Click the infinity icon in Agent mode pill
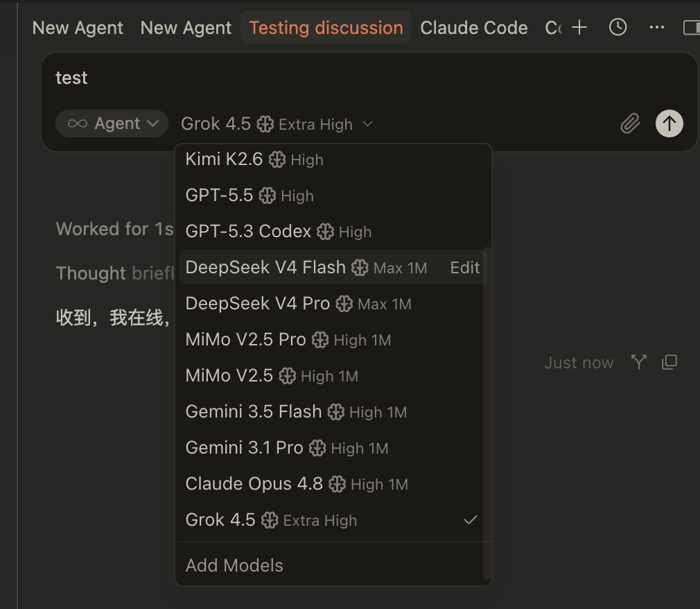The width and height of the screenshot is (700, 609). pyautogui.click(x=78, y=123)
